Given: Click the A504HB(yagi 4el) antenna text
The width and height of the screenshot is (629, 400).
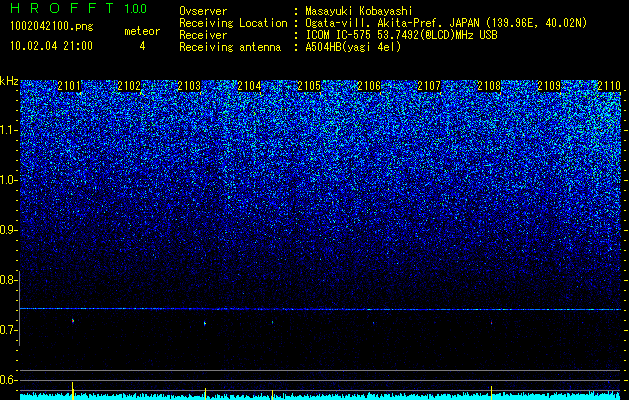Looking at the screenshot, I should [x=353, y=47].
